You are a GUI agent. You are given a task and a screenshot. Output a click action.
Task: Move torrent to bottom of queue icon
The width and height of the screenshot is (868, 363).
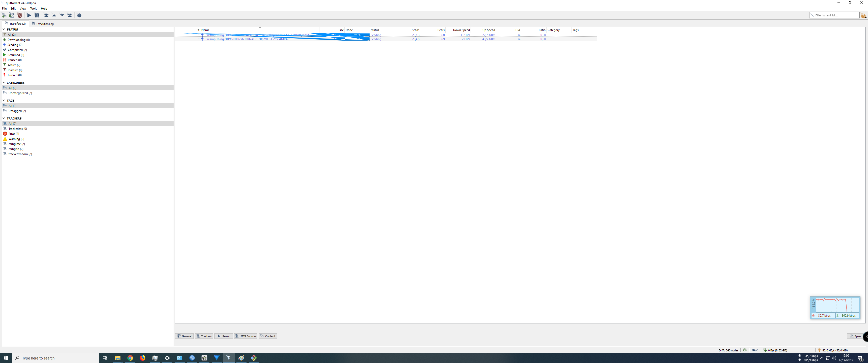coord(70,15)
